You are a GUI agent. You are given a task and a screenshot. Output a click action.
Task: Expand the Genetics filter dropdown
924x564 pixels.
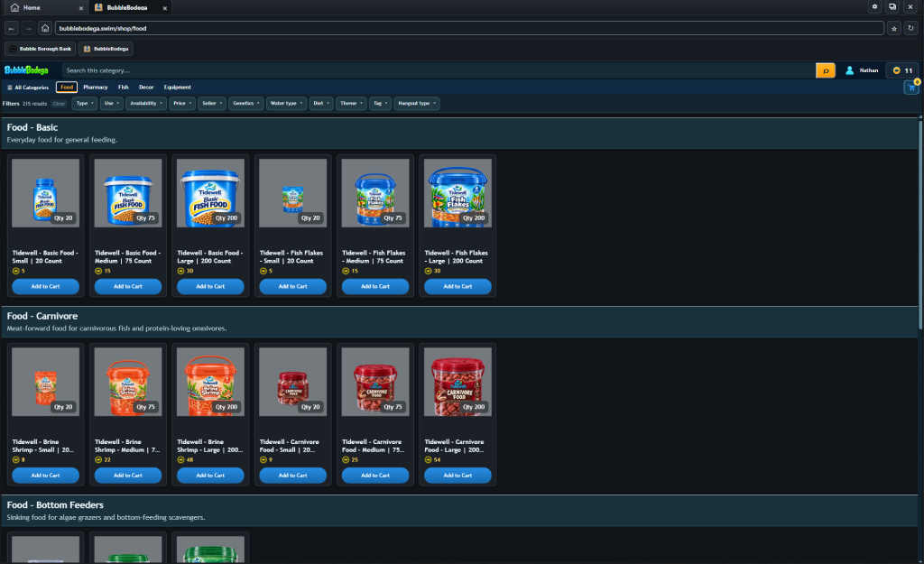pyautogui.click(x=246, y=104)
